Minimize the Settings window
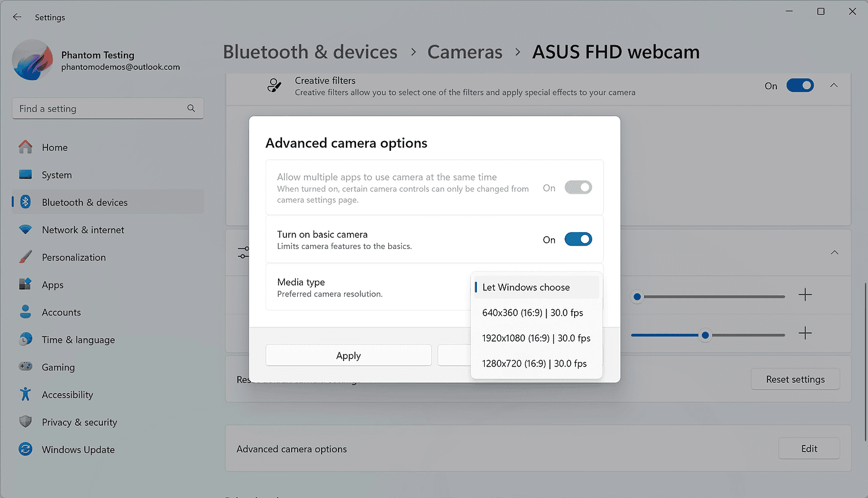Viewport: 868px width, 498px height. pos(789,11)
